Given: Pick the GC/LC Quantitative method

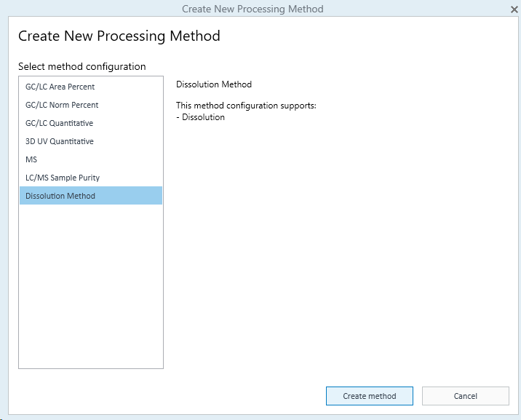Looking at the screenshot, I should tap(59, 123).
